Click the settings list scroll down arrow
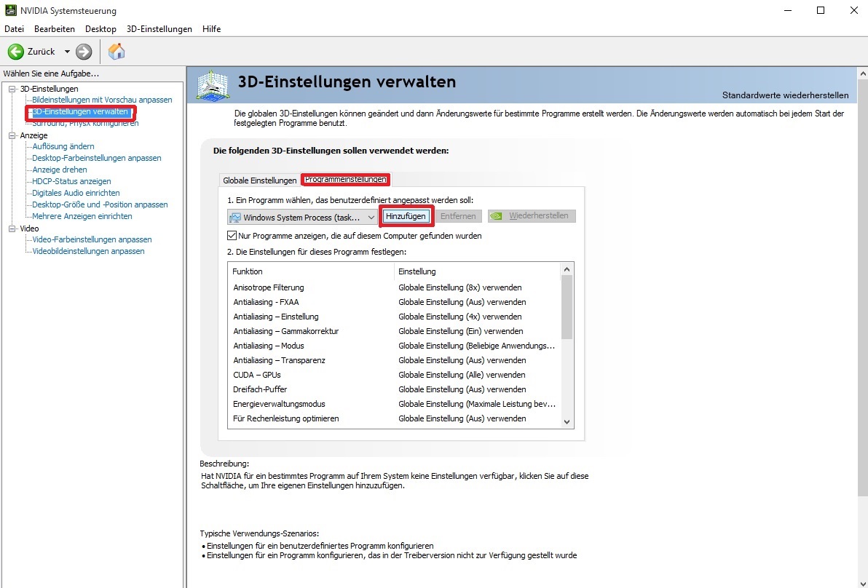The width and height of the screenshot is (868, 588). tap(567, 422)
